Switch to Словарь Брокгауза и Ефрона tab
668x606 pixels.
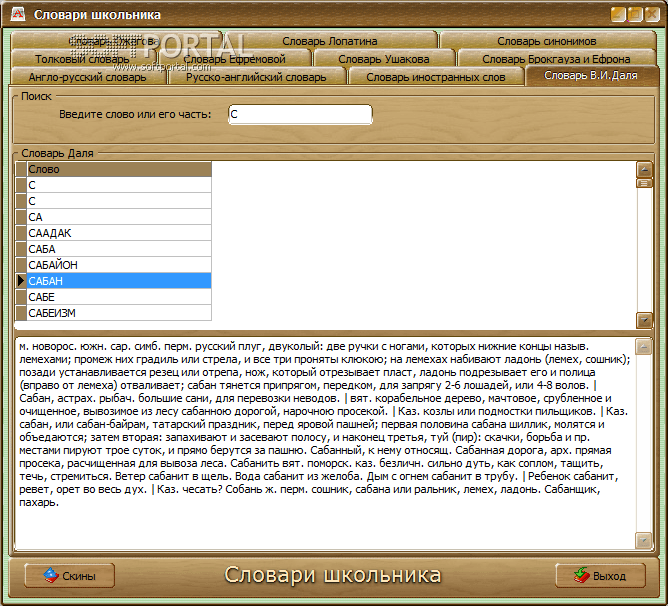pyautogui.click(x=556, y=59)
